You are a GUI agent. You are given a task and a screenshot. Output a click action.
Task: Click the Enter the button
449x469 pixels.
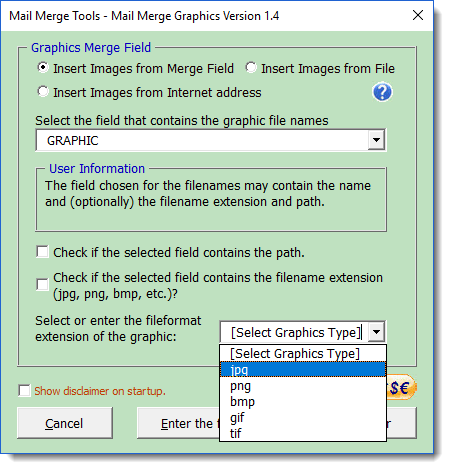[178, 423]
